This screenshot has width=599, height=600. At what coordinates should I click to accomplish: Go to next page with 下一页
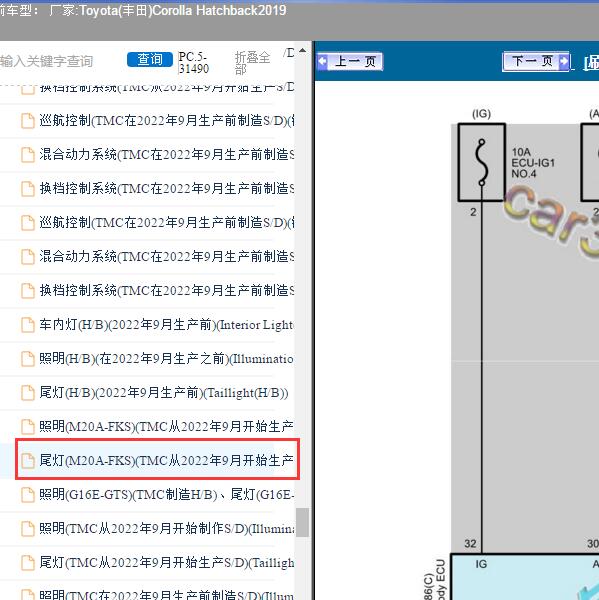point(536,61)
